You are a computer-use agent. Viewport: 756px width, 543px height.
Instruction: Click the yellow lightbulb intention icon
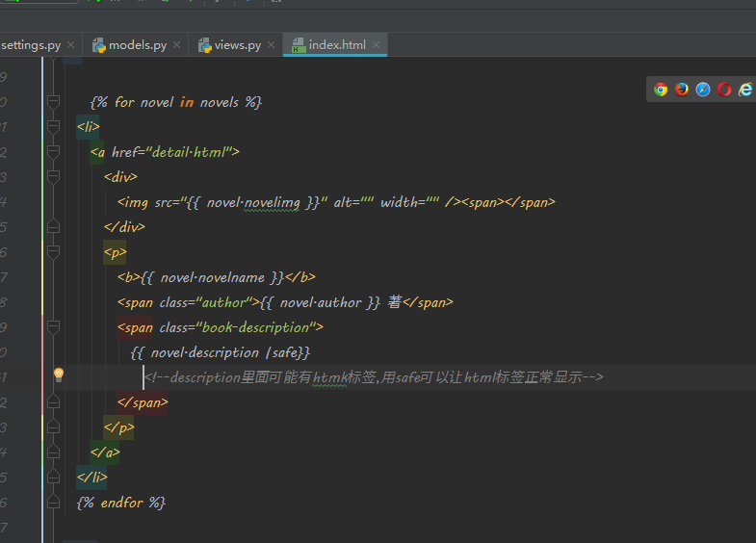click(58, 375)
